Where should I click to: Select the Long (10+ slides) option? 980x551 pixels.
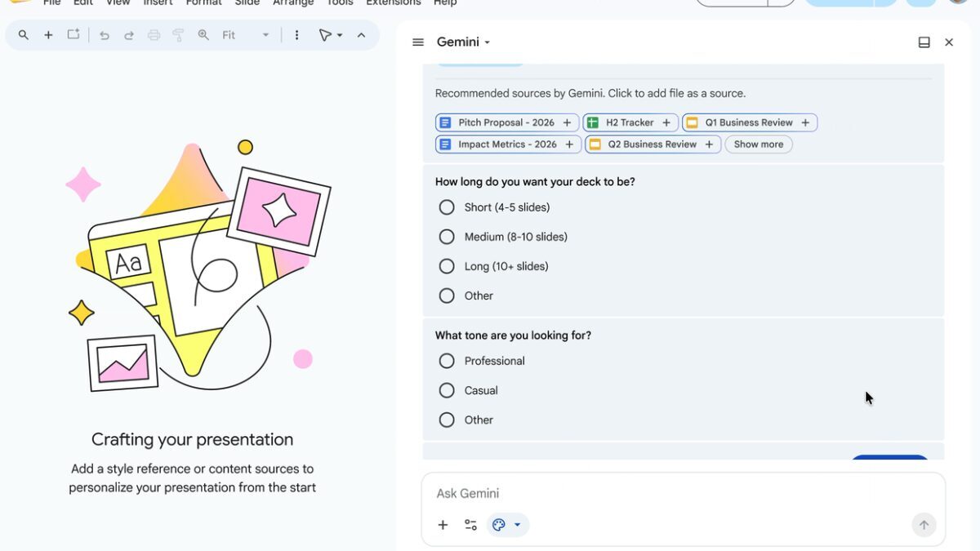[447, 266]
